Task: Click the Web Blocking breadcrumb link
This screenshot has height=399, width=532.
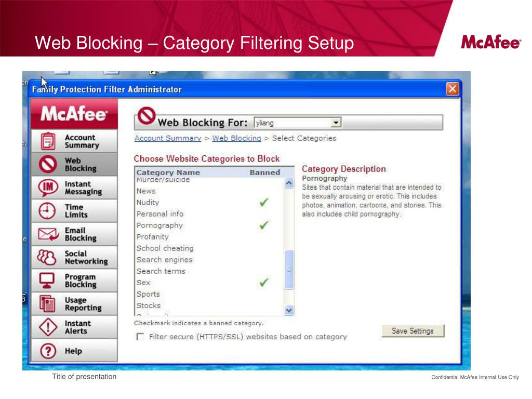Action: point(236,138)
